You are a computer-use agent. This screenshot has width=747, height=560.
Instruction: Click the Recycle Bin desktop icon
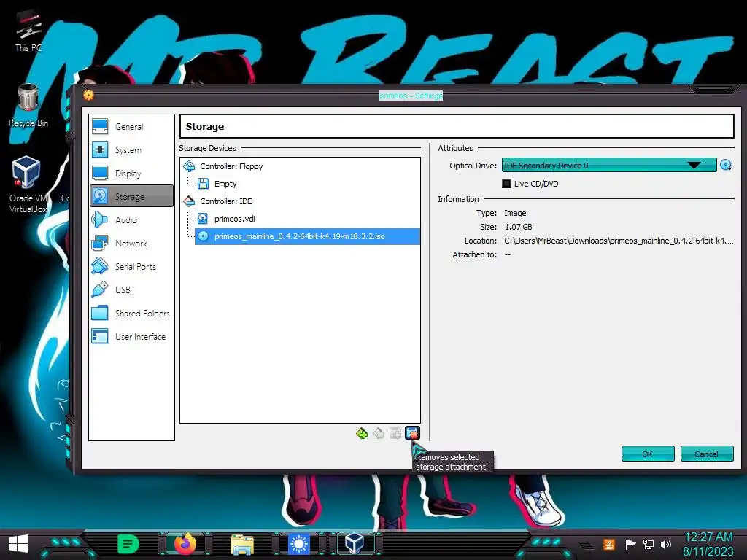point(28,106)
